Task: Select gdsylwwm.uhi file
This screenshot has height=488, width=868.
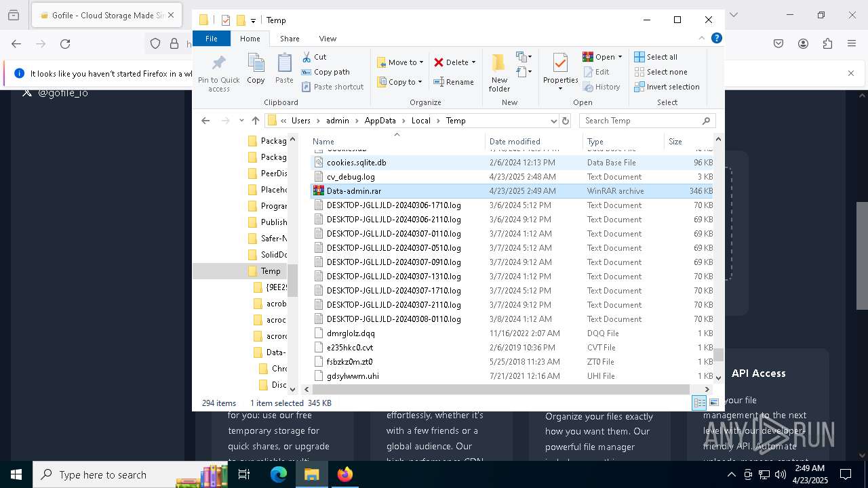Action: (513, 376)
